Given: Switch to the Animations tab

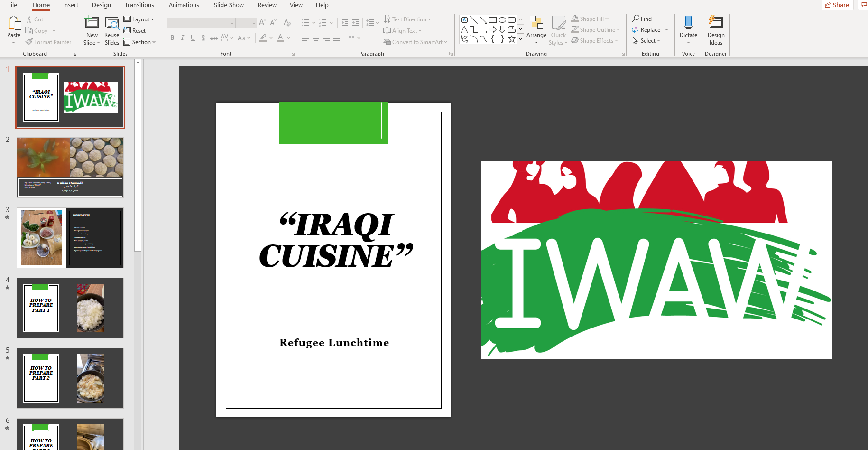Looking at the screenshot, I should point(184,5).
